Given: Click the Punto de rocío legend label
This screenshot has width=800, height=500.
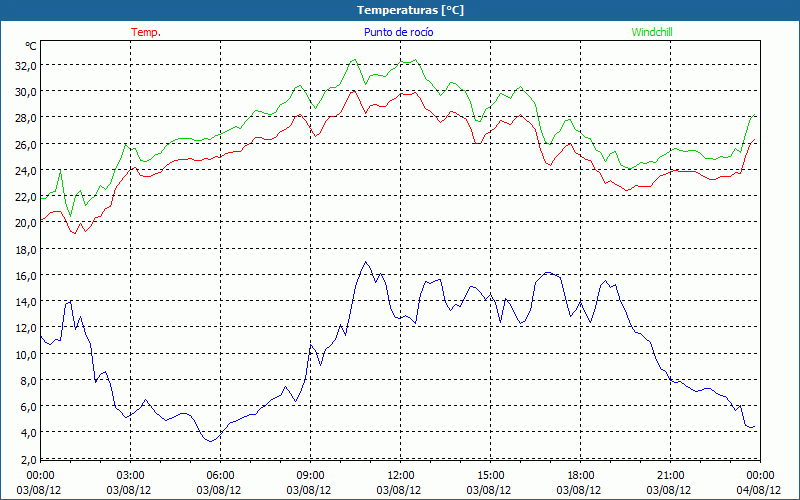Looking at the screenshot, I should pos(398,32).
